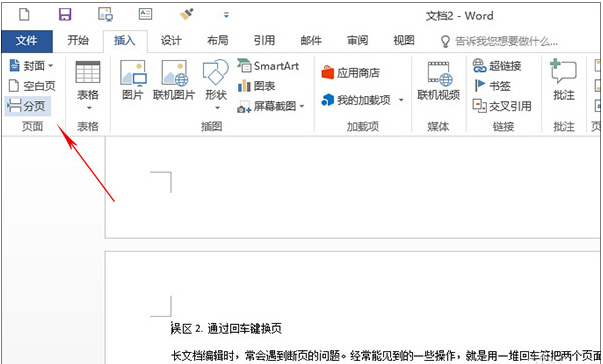This screenshot has height=364, width=603.
Task: Switch to the 审阅 (Review) tab
Action: pos(357,40)
